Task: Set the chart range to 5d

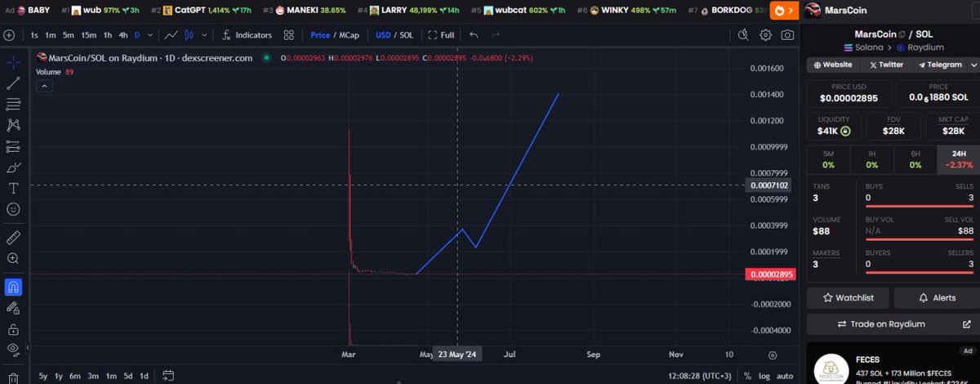Action: (128, 376)
